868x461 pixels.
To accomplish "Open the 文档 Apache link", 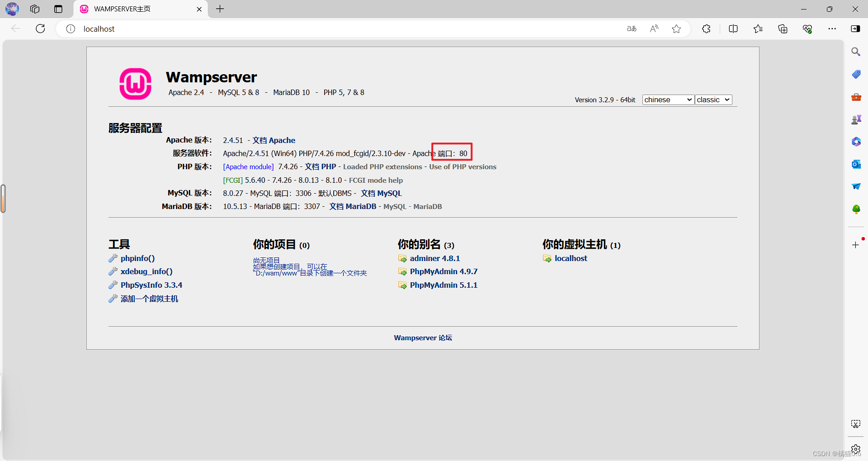I will click(x=274, y=140).
